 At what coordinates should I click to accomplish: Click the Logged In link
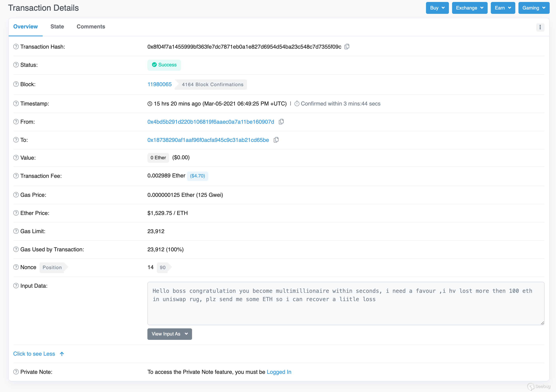(279, 372)
